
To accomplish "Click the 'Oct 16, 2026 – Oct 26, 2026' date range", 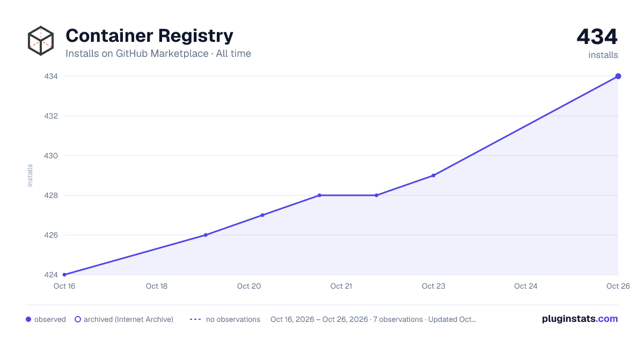I will coord(319,319).
